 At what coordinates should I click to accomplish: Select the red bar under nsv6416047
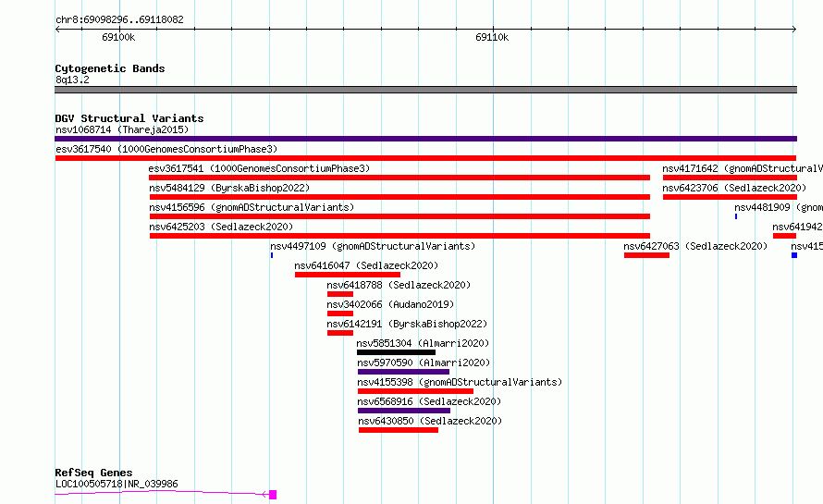tap(348, 275)
